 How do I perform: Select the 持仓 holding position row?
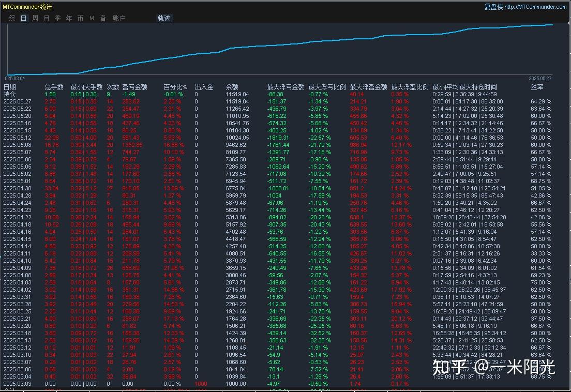pyautogui.click(x=10, y=95)
